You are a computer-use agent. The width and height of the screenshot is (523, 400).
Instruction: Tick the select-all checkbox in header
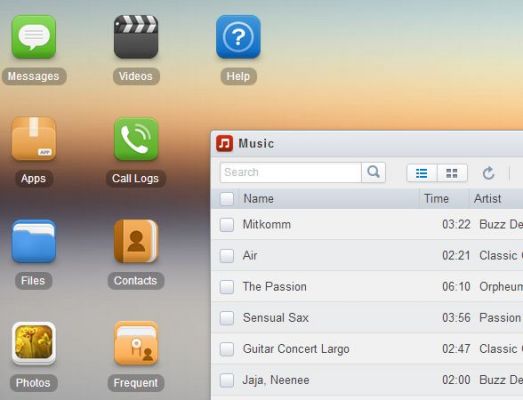[x=227, y=199]
